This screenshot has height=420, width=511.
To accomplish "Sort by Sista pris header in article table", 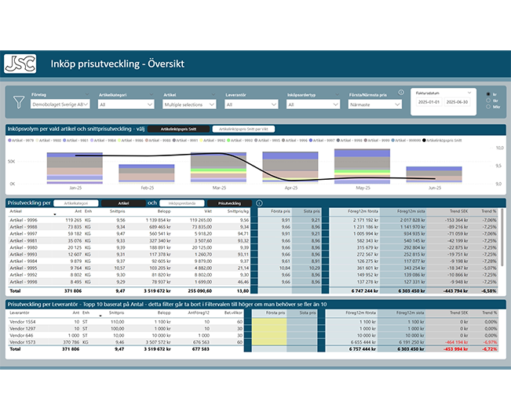I will coord(312,211).
